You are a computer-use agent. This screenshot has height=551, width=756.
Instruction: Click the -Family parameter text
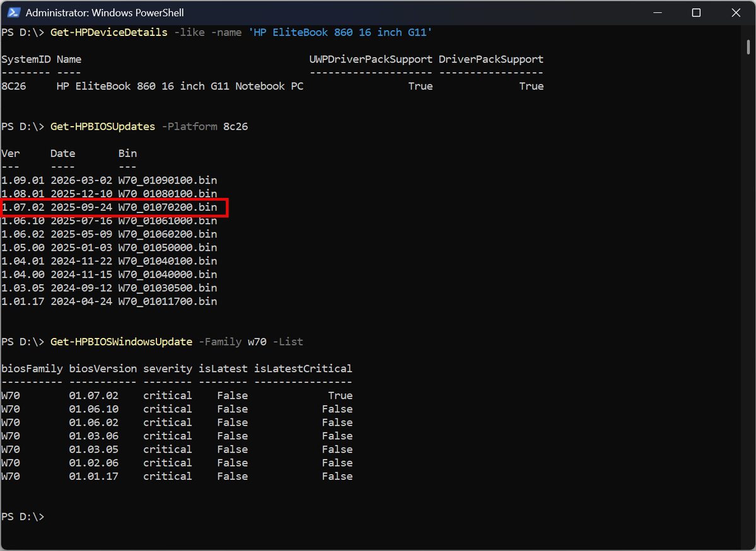[220, 342]
